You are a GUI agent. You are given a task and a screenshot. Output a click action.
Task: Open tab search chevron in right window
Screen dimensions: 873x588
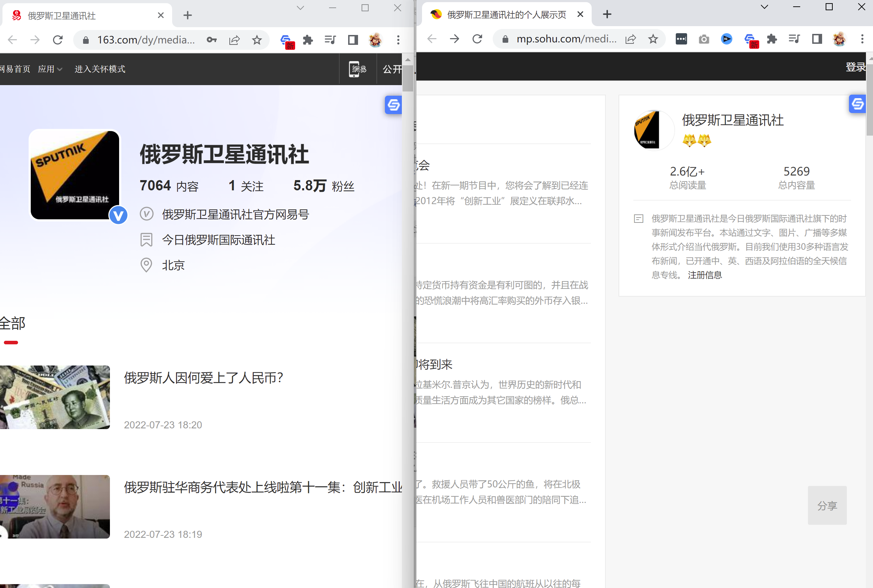coord(764,7)
